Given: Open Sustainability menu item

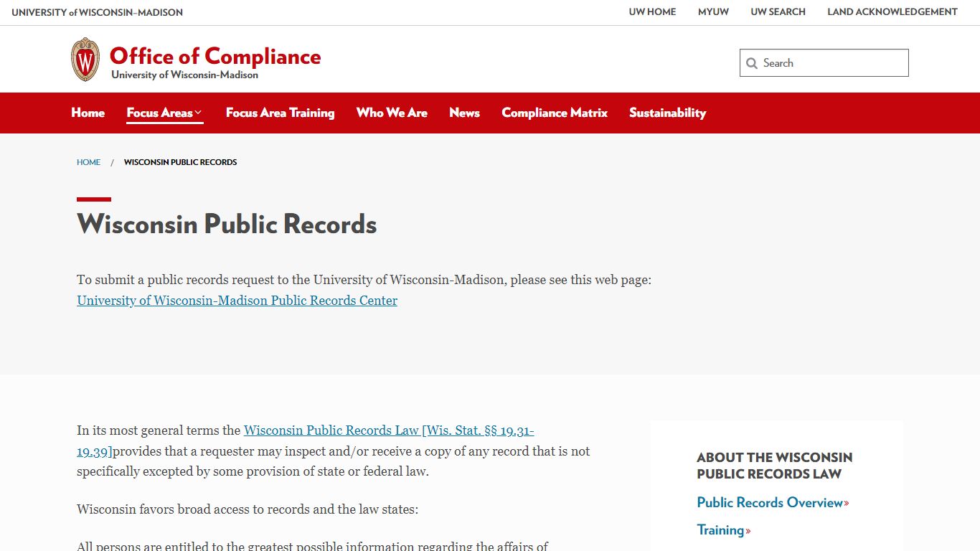Looking at the screenshot, I should coord(667,113).
